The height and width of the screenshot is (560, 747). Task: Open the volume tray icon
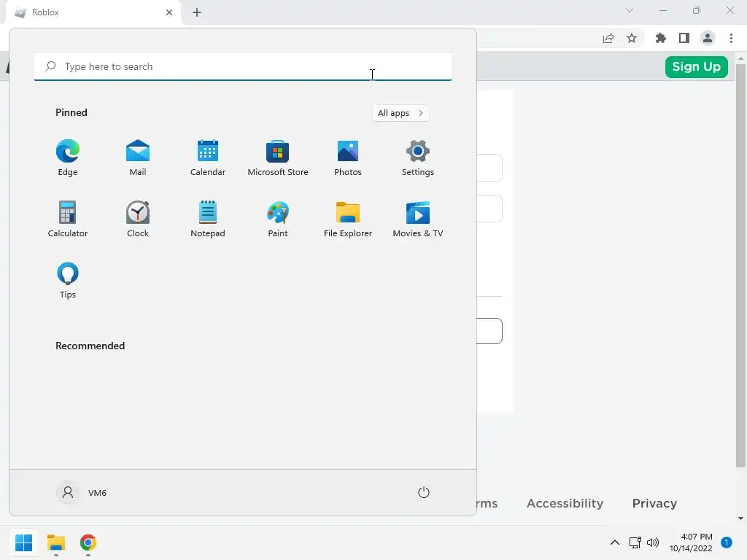pos(653,542)
